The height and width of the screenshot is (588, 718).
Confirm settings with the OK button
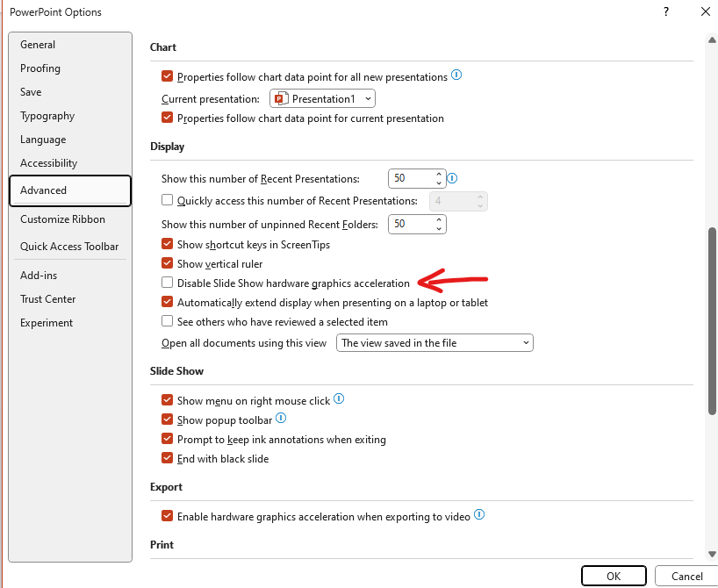coord(614,576)
